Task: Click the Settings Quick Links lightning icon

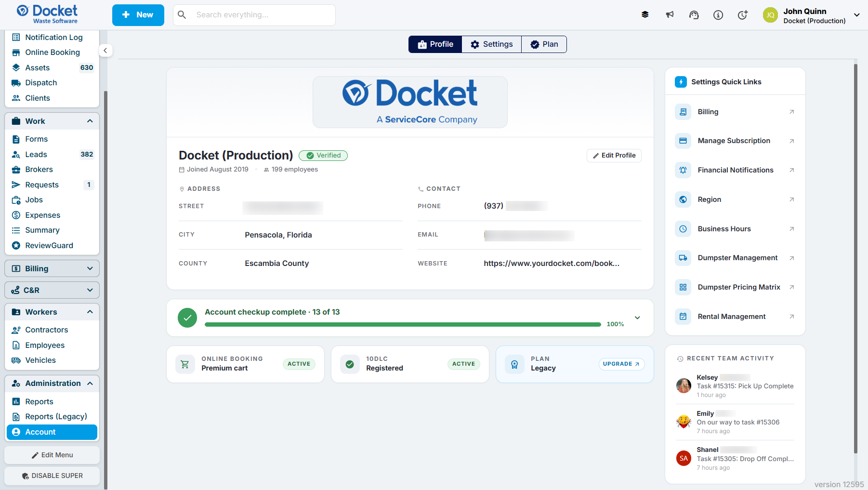Action: (681, 82)
